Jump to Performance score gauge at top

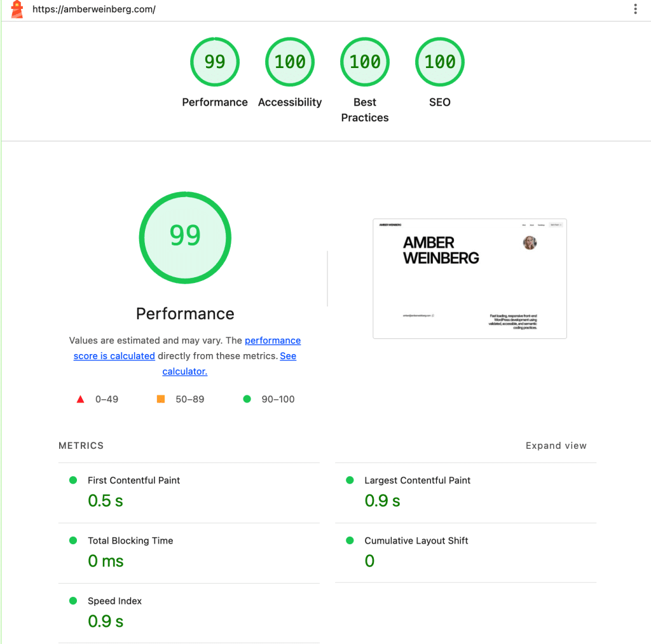(x=215, y=62)
